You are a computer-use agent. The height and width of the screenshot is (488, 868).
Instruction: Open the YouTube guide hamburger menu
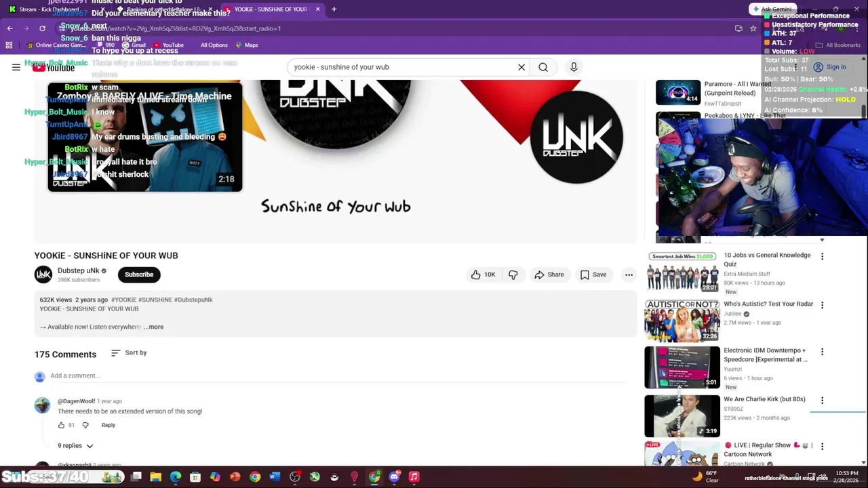pyautogui.click(x=16, y=67)
